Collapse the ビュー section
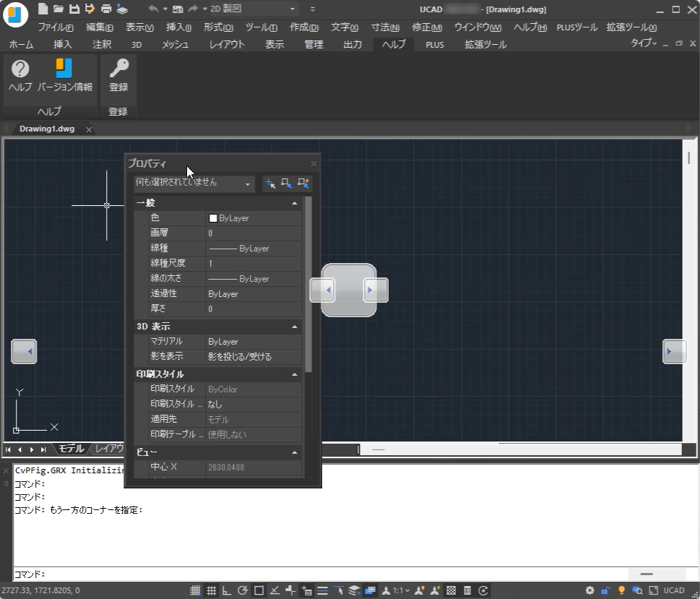The height and width of the screenshot is (599, 700). click(x=294, y=452)
